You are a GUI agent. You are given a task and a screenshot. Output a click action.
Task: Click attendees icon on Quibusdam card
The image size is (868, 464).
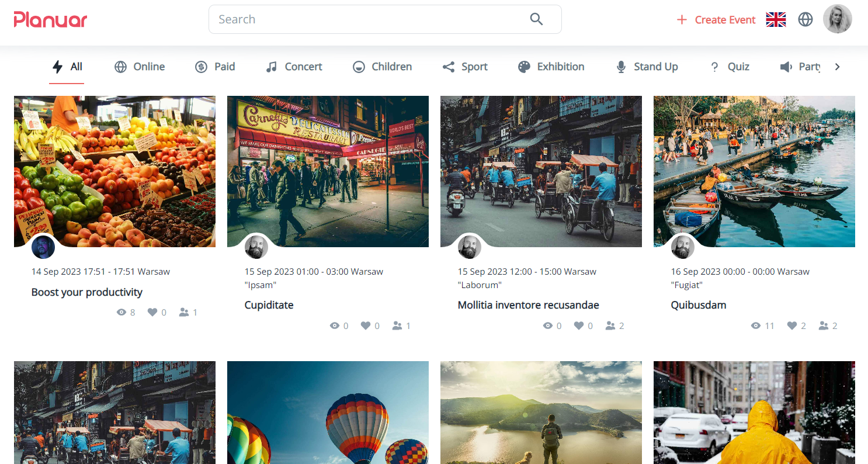coord(824,326)
